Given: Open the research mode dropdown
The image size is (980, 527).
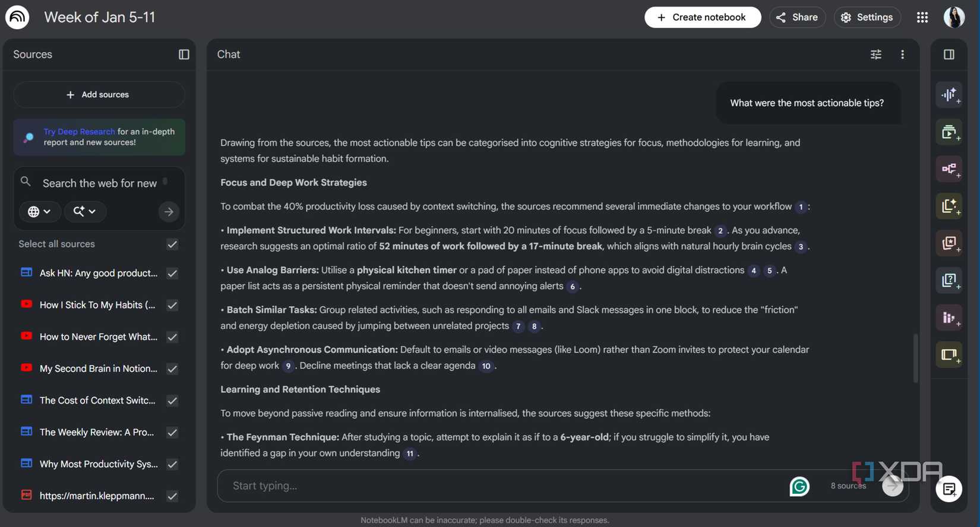Looking at the screenshot, I should (84, 211).
